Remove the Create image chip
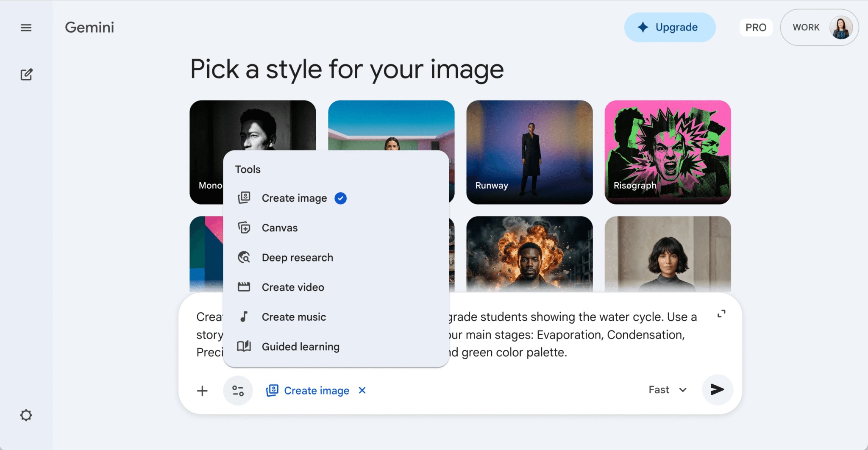868x450 pixels. [362, 390]
